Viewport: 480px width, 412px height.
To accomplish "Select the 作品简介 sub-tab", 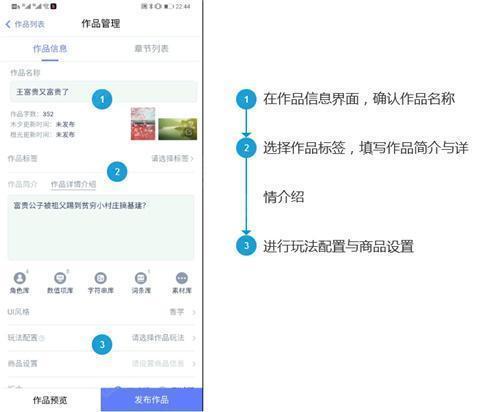I will pos(23,184).
